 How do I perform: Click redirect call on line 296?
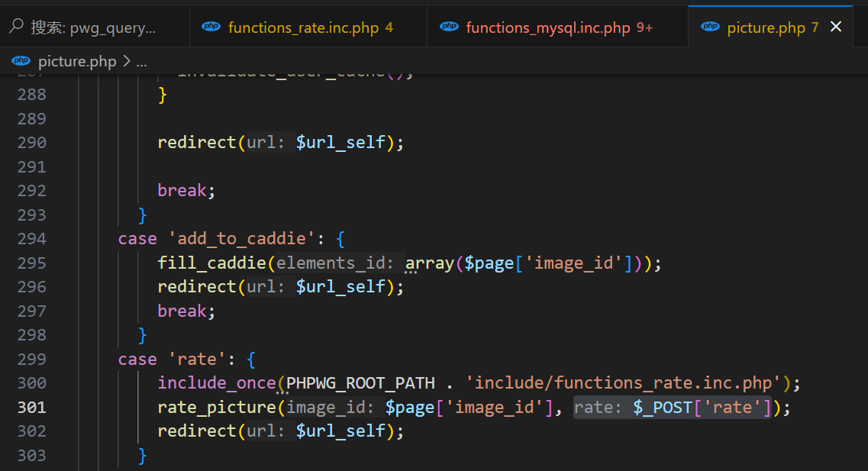(197, 287)
